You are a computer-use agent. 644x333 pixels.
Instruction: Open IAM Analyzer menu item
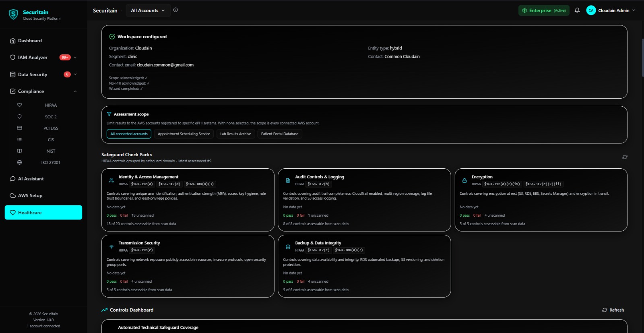point(43,58)
